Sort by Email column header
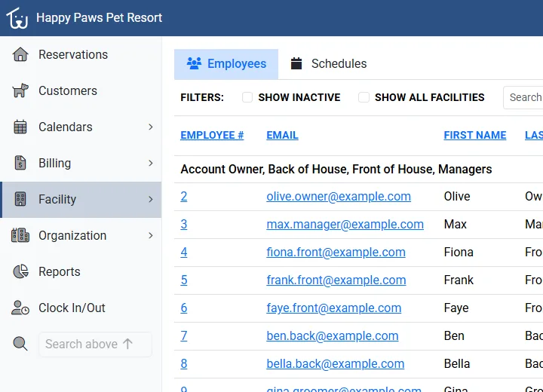543x392 pixels. [x=282, y=135]
